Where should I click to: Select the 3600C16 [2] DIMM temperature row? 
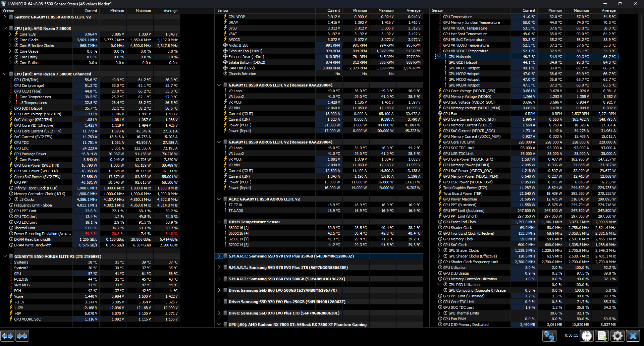point(319,228)
